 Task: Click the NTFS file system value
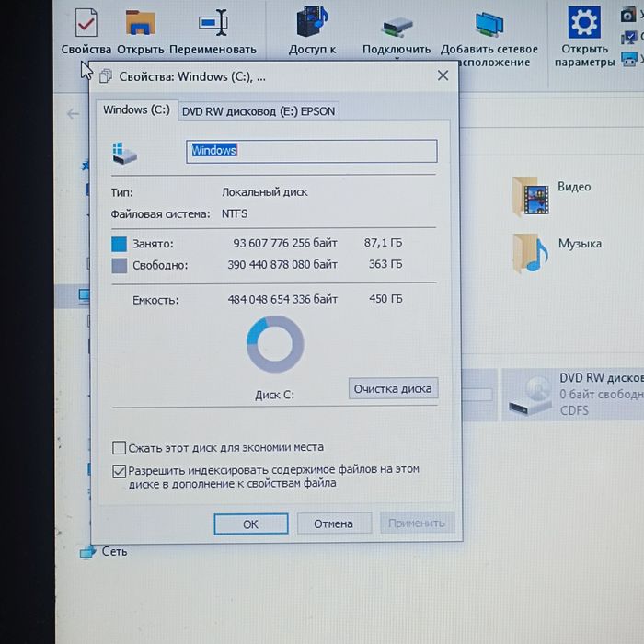pyautogui.click(x=235, y=214)
